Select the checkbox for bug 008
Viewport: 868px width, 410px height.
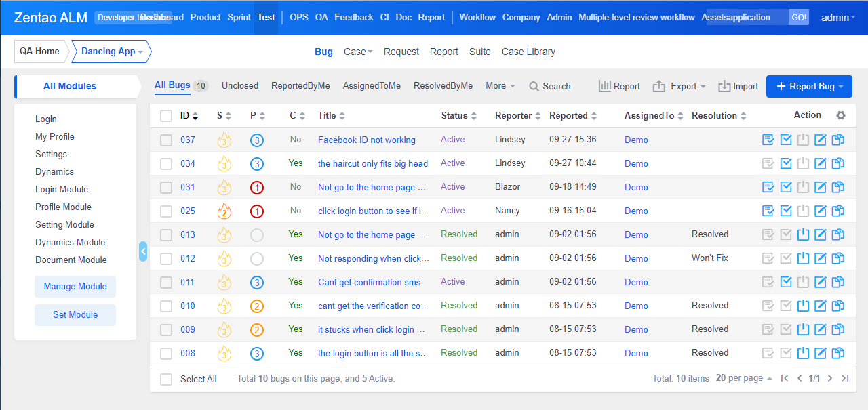(166, 353)
